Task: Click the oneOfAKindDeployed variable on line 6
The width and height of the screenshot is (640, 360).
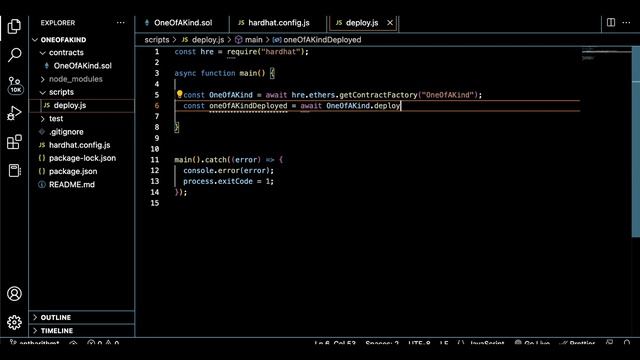Action: point(248,106)
